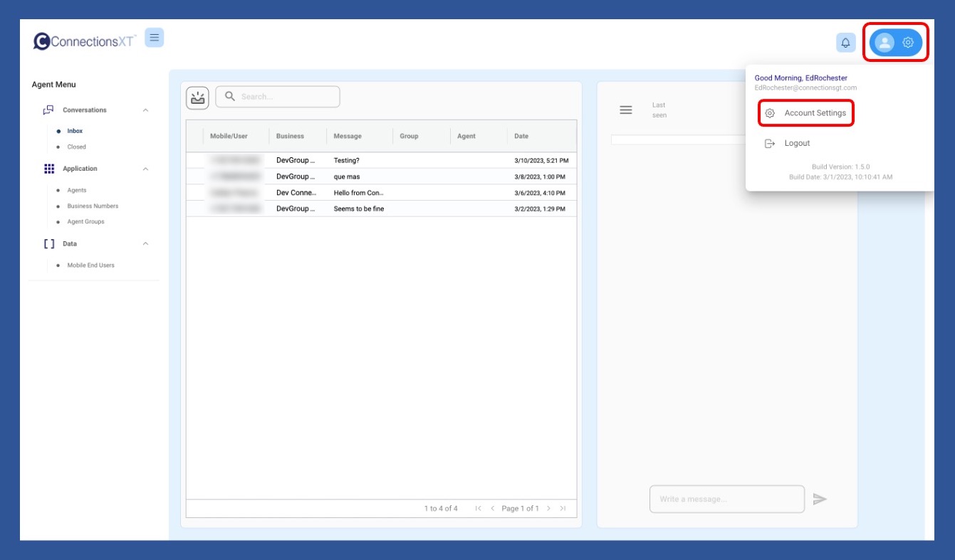Screen dimensions: 955x560
Task: Click the hamburger menu toggle beside logo
Action: (x=154, y=38)
